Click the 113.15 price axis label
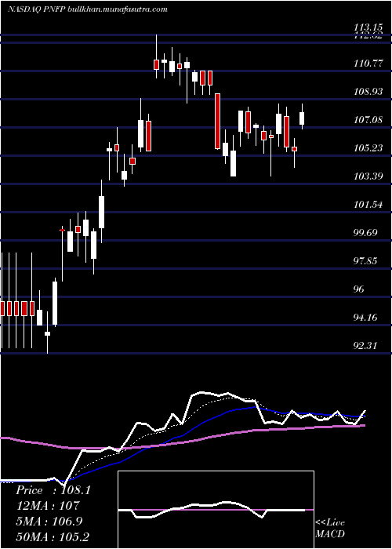Screen dimensions: 392x549 coord(368,27)
